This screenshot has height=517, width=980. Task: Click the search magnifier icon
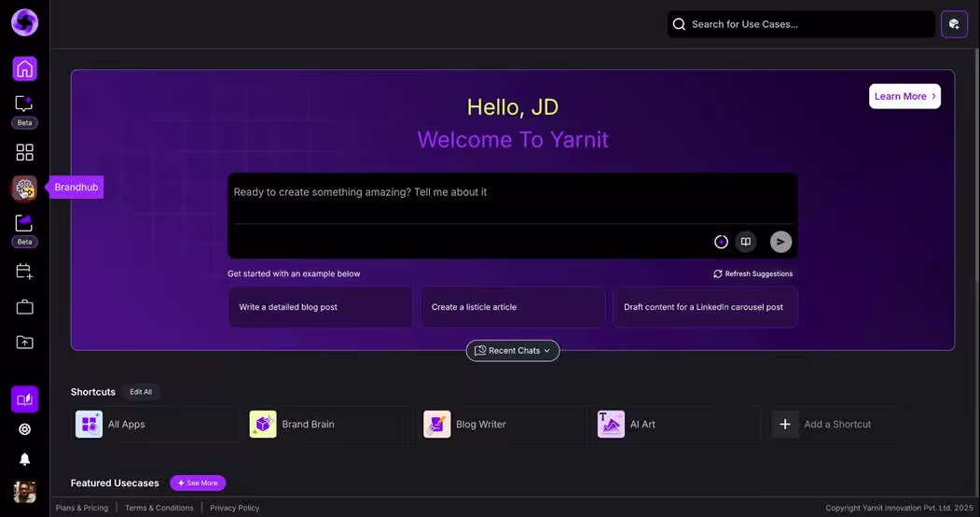[x=680, y=24]
